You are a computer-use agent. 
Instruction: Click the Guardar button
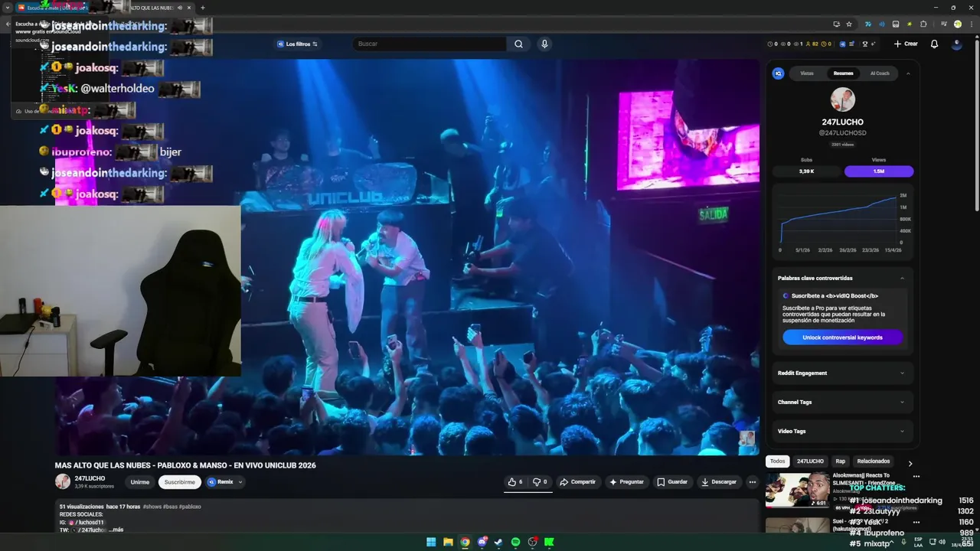point(672,482)
